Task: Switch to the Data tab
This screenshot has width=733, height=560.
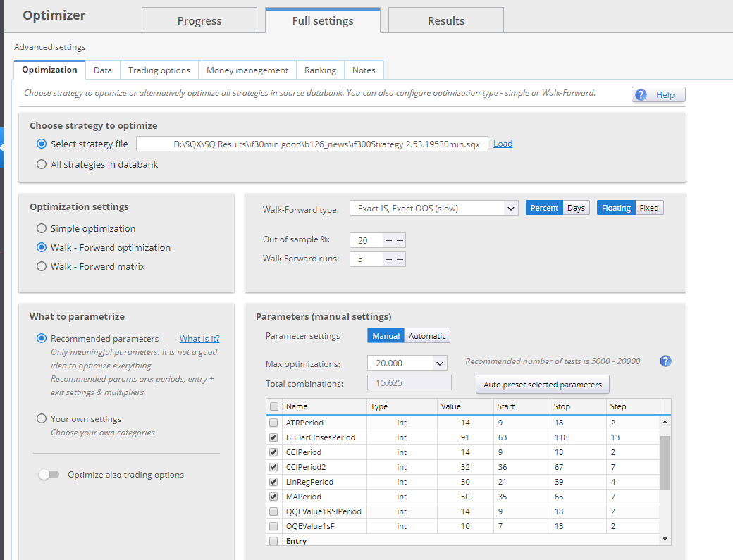Action: pyautogui.click(x=103, y=70)
